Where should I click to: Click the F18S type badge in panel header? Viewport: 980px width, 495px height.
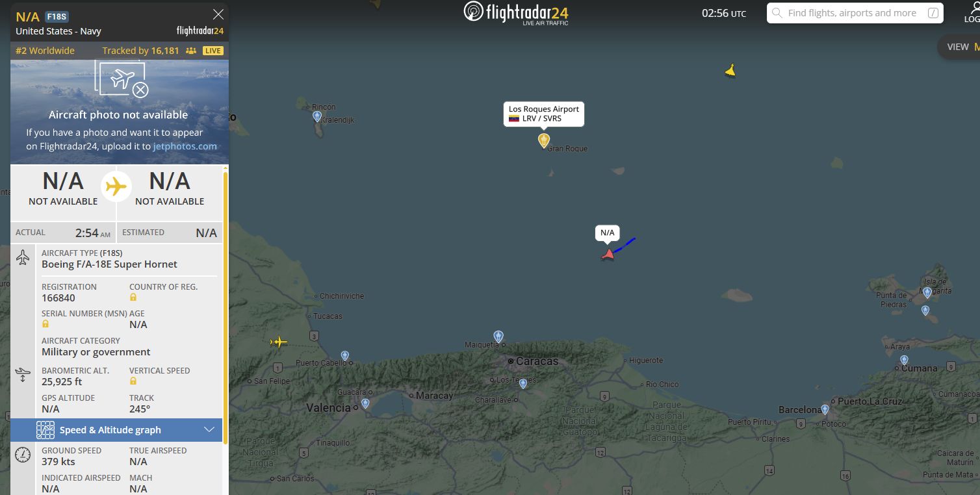(x=57, y=17)
